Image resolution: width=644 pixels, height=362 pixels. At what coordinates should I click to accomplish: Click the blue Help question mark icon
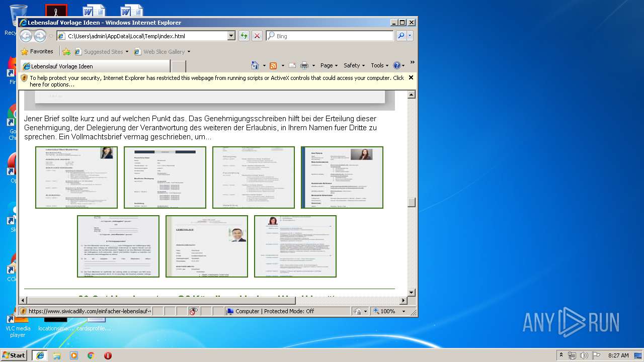pyautogui.click(x=396, y=65)
